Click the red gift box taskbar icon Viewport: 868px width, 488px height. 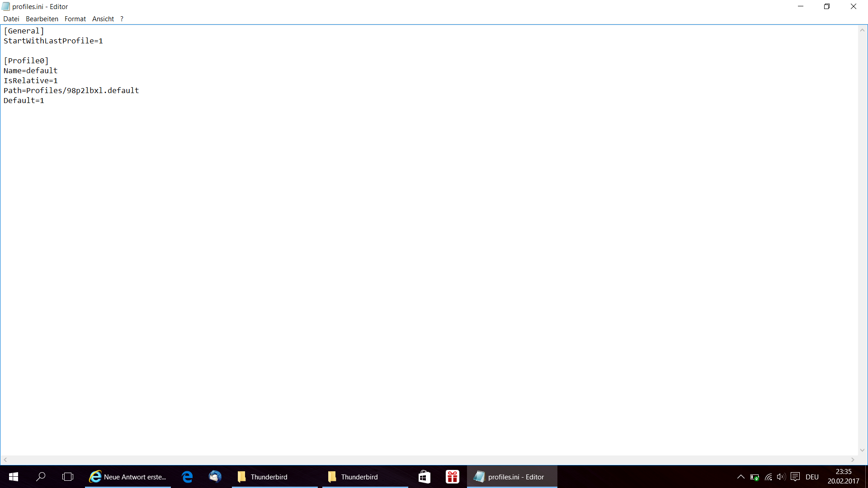click(452, 477)
